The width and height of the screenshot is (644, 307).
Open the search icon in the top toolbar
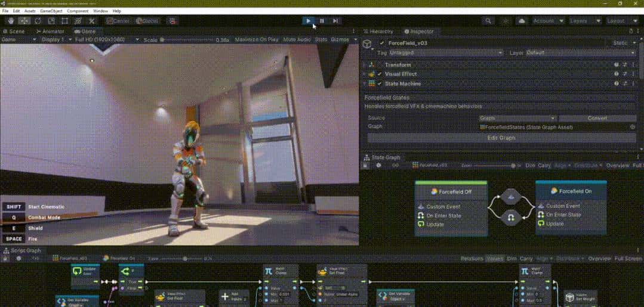pyautogui.click(x=488, y=21)
